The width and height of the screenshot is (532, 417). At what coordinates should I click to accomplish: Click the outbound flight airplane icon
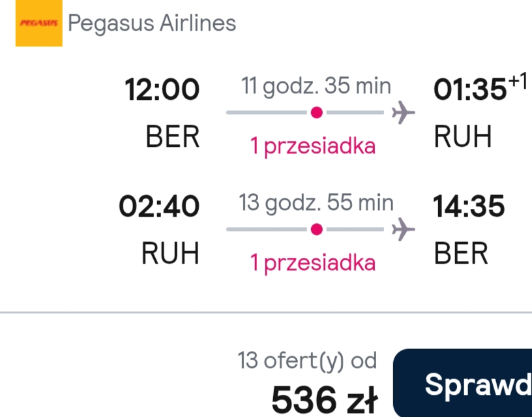403,112
